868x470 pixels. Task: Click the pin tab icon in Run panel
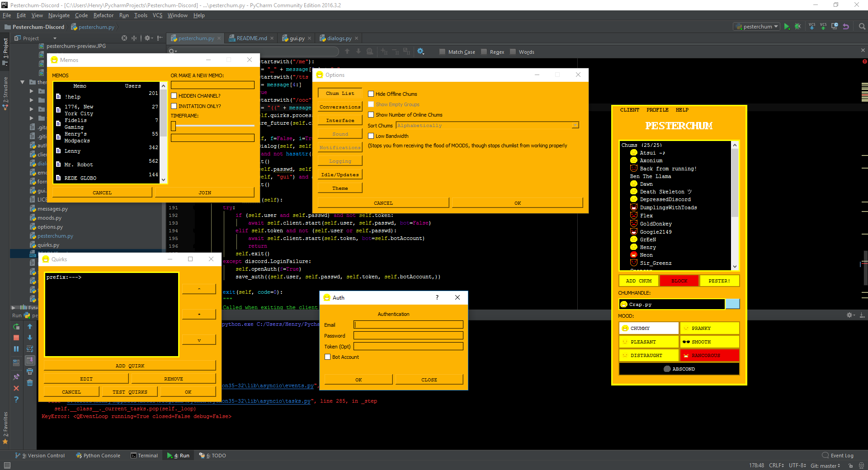point(16,376)
